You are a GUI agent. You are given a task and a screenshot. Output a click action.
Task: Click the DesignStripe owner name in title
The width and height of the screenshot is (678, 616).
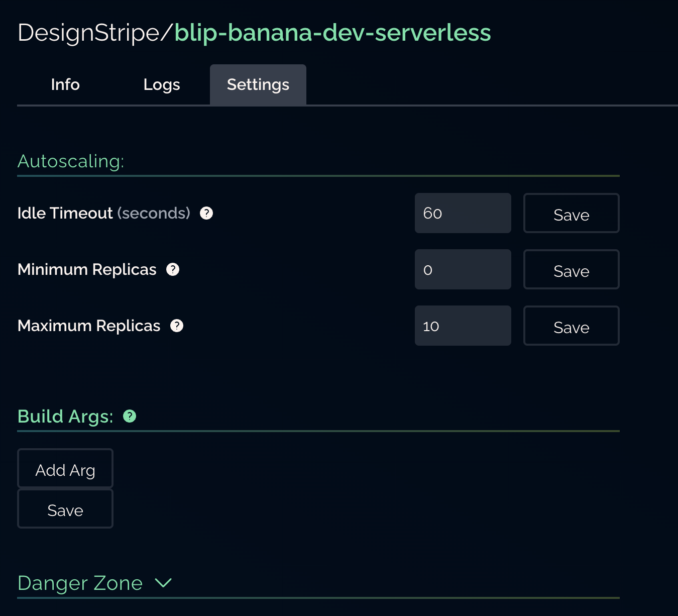pos(89,33)
